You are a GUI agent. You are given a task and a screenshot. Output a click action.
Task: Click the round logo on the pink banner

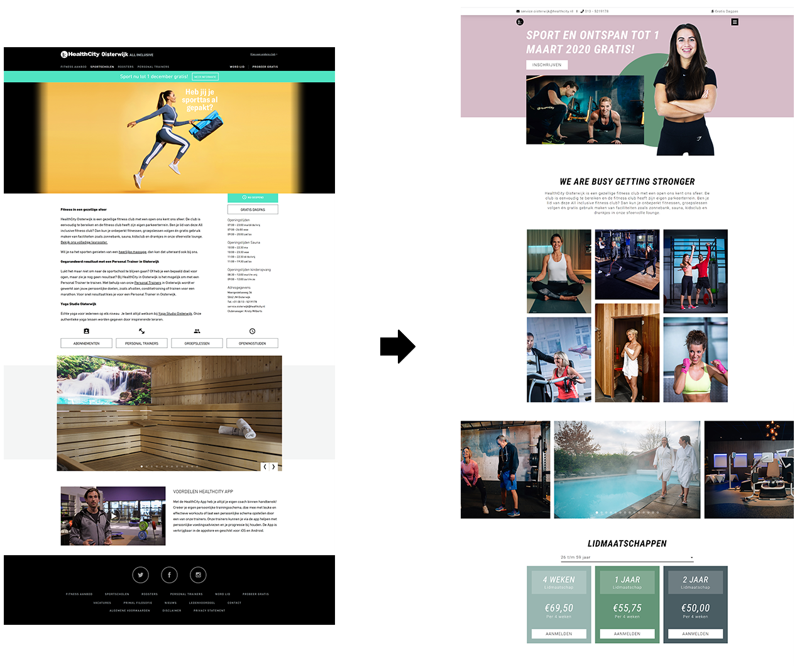[x=520, y=22]
